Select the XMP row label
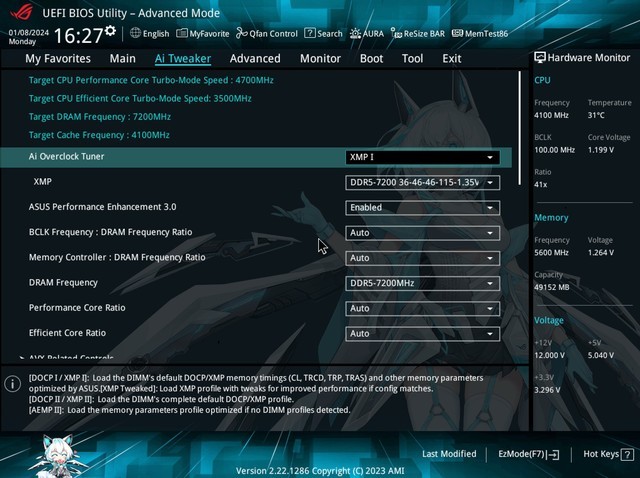 43,182
